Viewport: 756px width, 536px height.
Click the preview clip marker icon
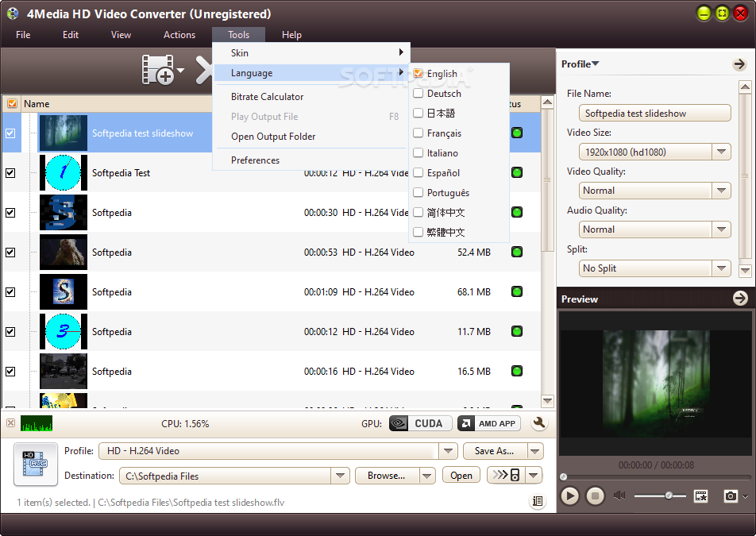coord(701,496)
